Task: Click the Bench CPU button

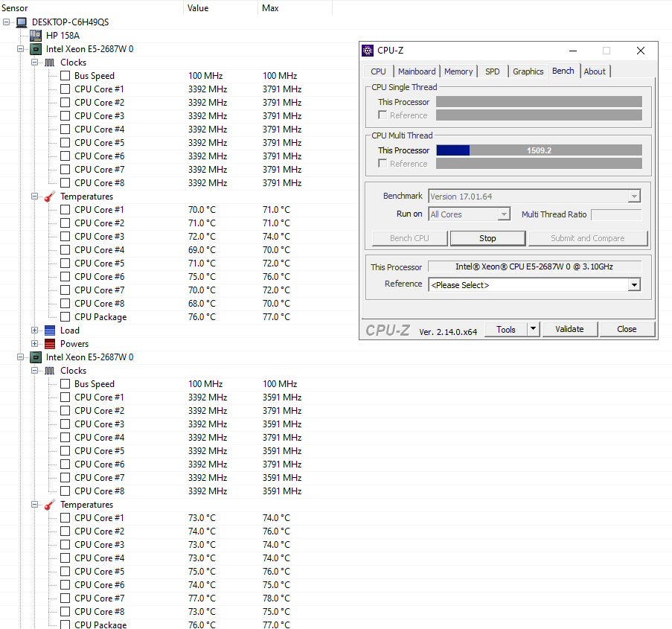Action: click(409, 238)
